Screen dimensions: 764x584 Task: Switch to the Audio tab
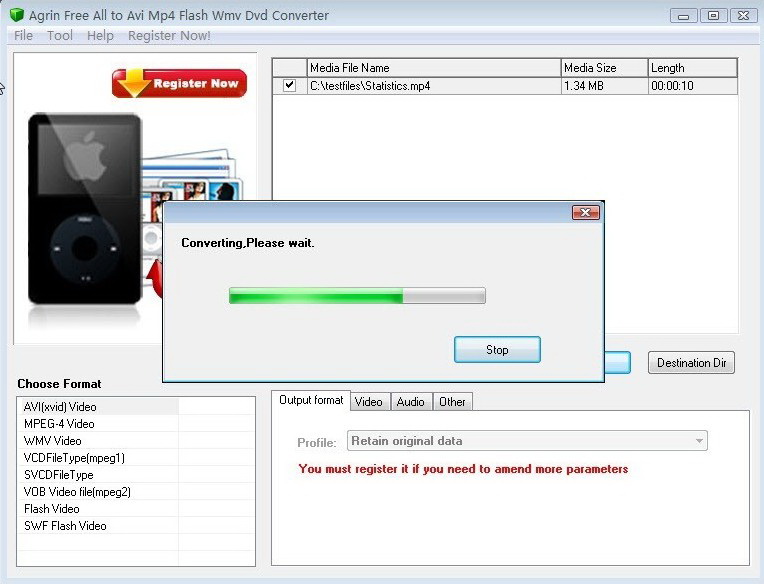pyautogui.click(x=410, y=402)
